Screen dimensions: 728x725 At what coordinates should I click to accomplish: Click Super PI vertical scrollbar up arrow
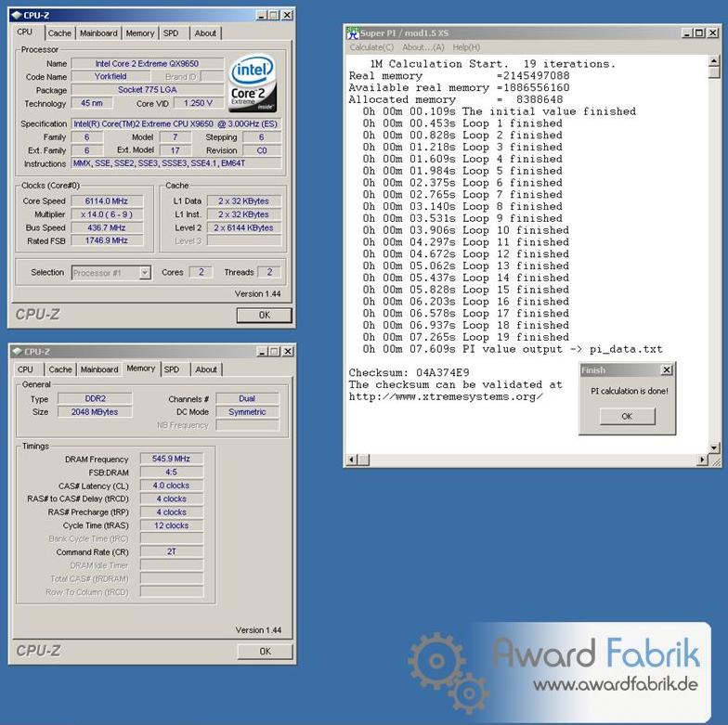point(714,61)
